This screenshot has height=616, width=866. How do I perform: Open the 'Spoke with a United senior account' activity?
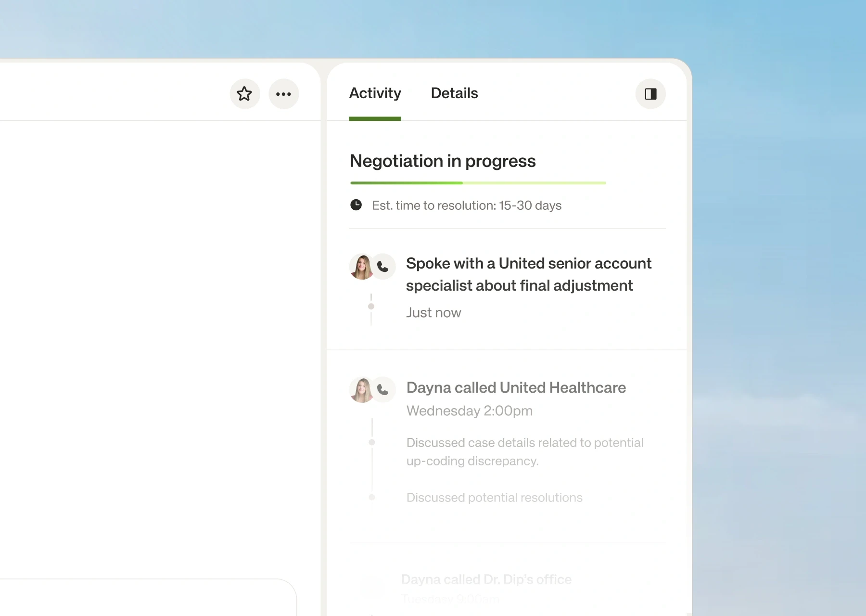click(x=529, y=274)
